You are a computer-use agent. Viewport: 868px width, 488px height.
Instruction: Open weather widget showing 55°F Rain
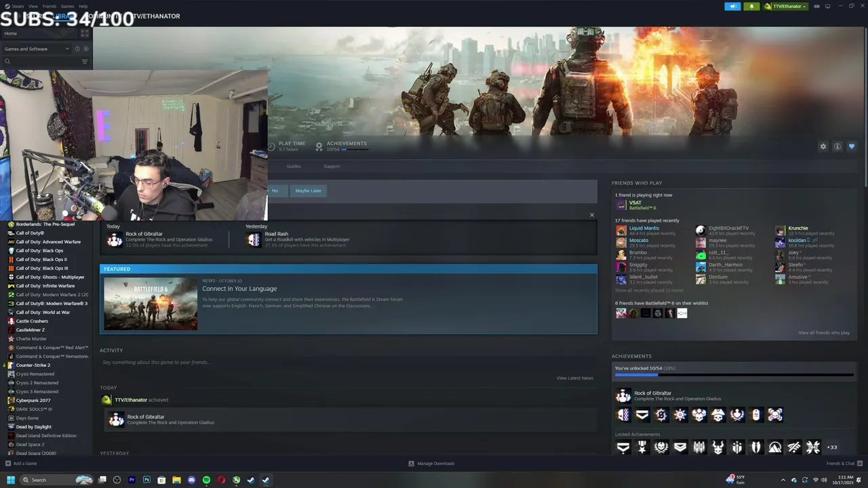(x=735, y=479)
